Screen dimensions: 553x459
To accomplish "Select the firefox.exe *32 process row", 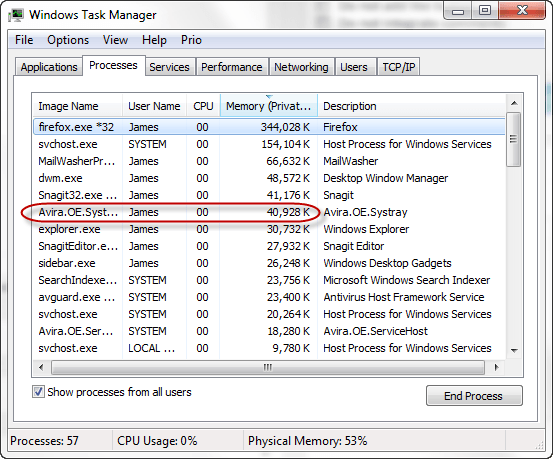I will pos(269,127).
